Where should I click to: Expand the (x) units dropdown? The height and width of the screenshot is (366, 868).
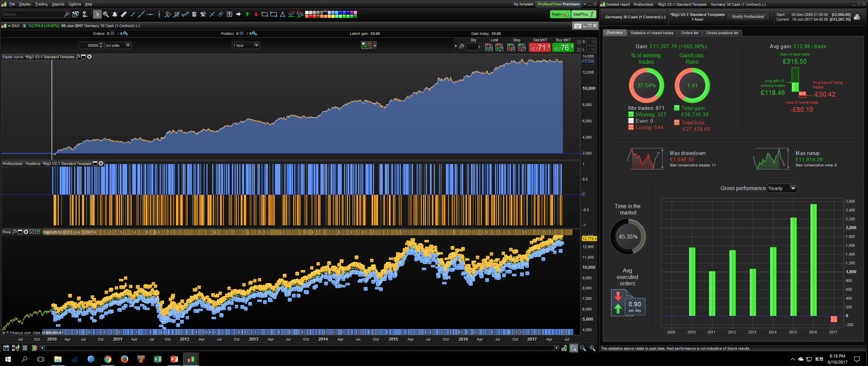click(128, 45)
